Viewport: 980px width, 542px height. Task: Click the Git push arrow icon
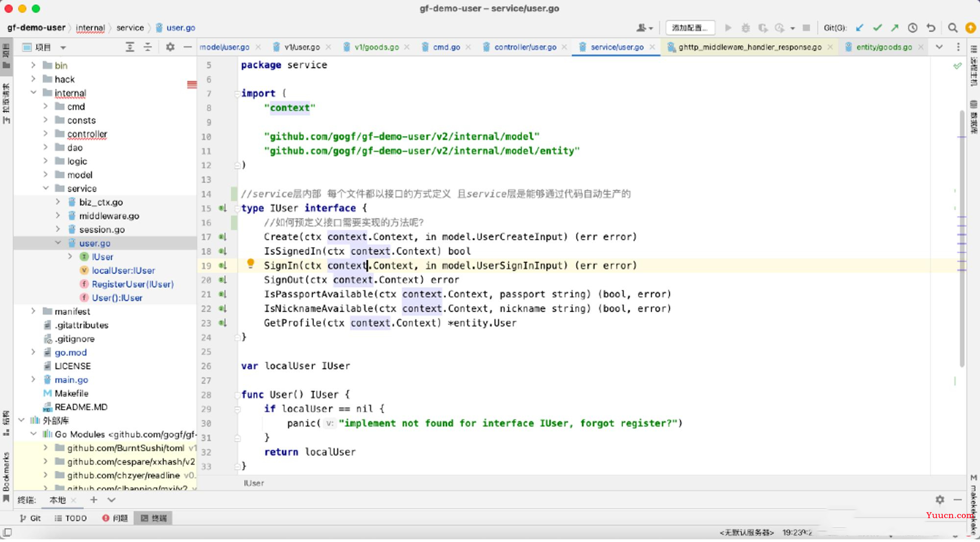tap(895, 28)
